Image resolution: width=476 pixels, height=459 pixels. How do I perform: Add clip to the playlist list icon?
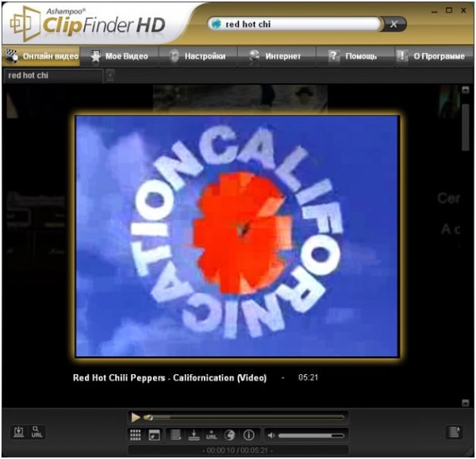point(176,435)
